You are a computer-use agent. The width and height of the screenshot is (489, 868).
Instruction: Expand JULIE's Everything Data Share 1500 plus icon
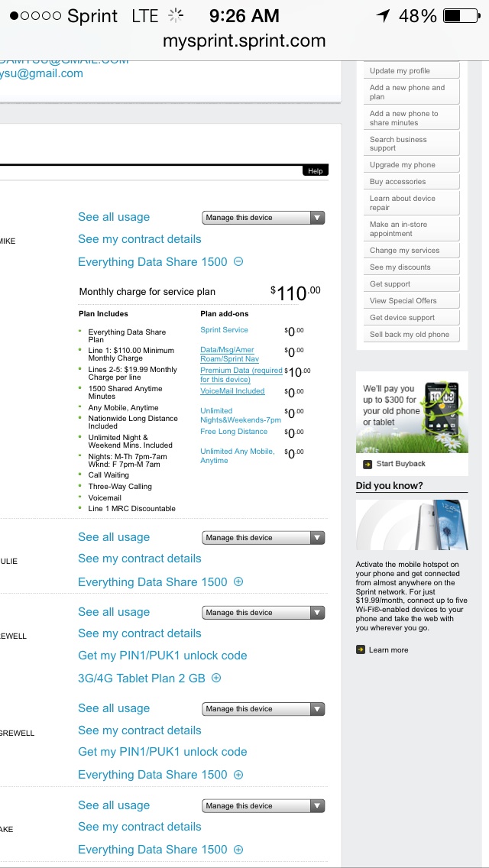point(238,581)
